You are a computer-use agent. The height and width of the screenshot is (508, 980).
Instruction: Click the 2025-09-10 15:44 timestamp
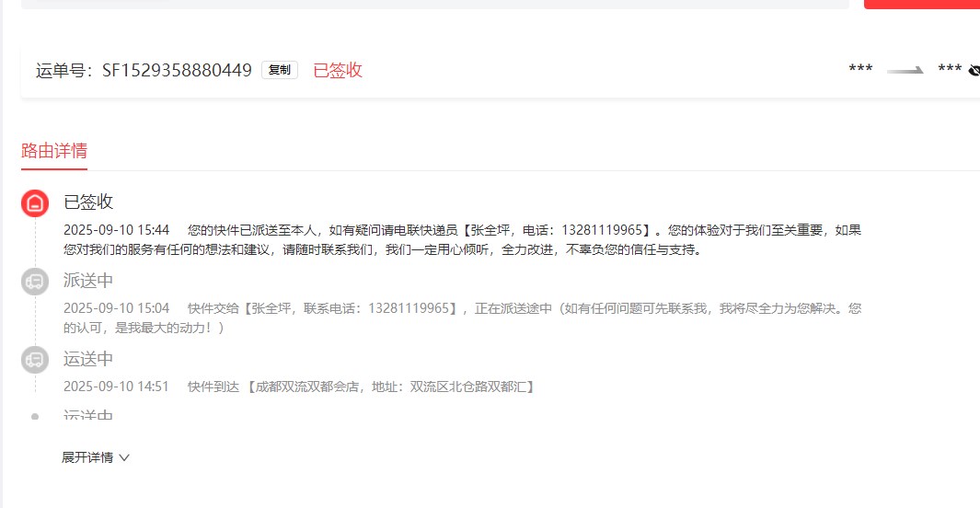point(116,230)
